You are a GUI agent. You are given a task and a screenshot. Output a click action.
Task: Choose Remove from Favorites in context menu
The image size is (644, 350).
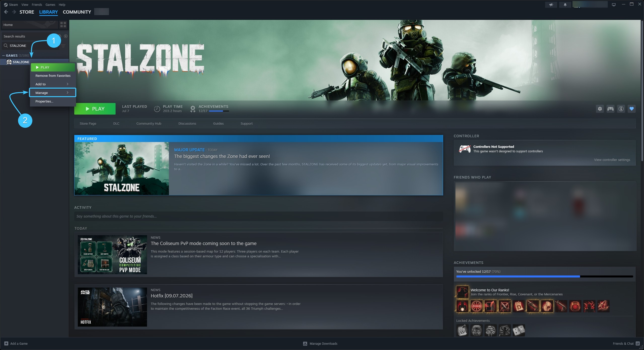[x=53, y=76]
